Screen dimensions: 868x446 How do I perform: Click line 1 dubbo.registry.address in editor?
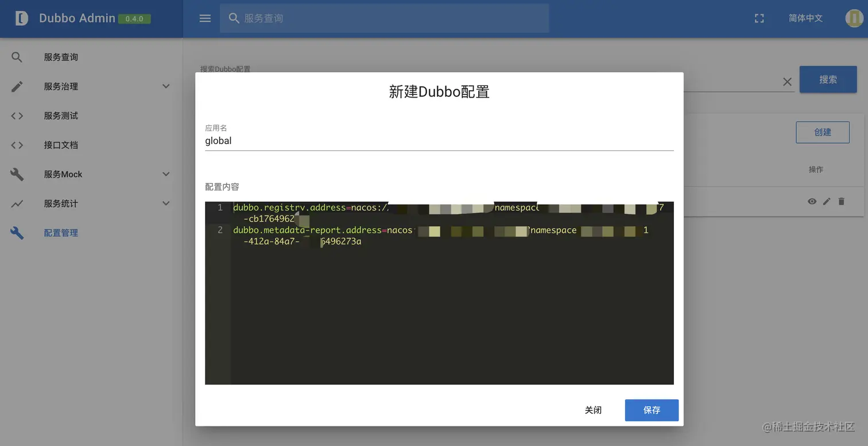[x=289, y=208]
